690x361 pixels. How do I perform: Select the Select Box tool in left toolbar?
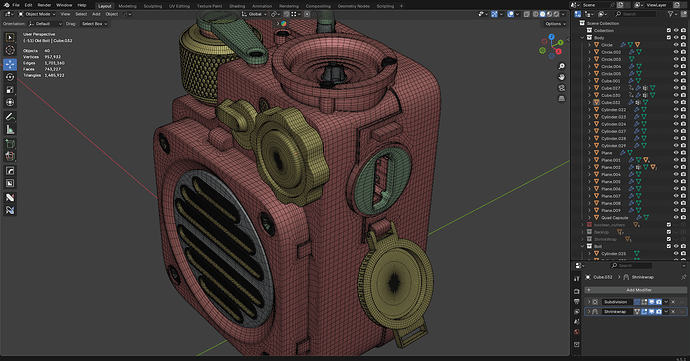pos(10,37)
